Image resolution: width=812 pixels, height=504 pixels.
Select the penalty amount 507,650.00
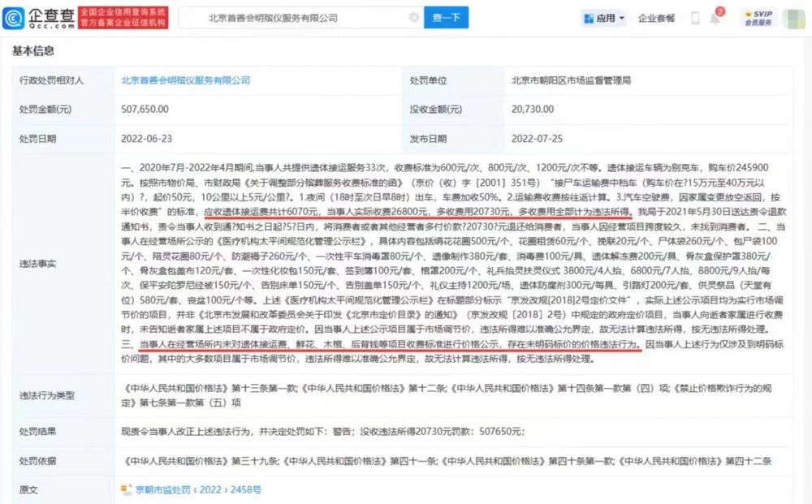pyautogui.click(x=145, y=110)
